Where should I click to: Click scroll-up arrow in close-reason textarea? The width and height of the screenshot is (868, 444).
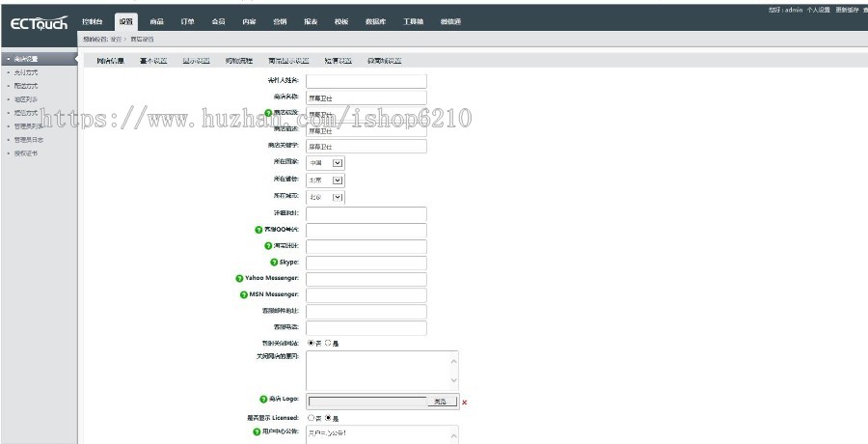point(454,361)
